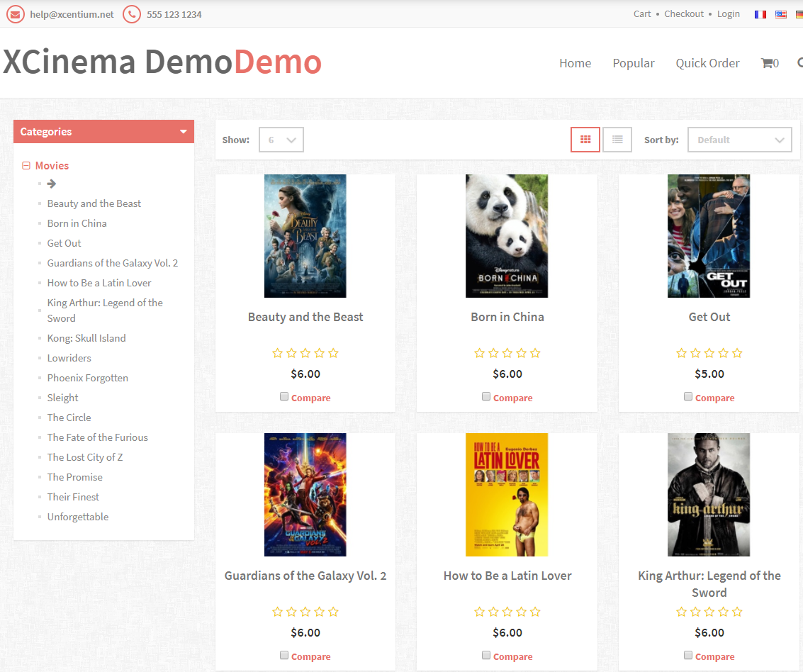
Task: Go to Checkout
Action: [x=684, y=14]
